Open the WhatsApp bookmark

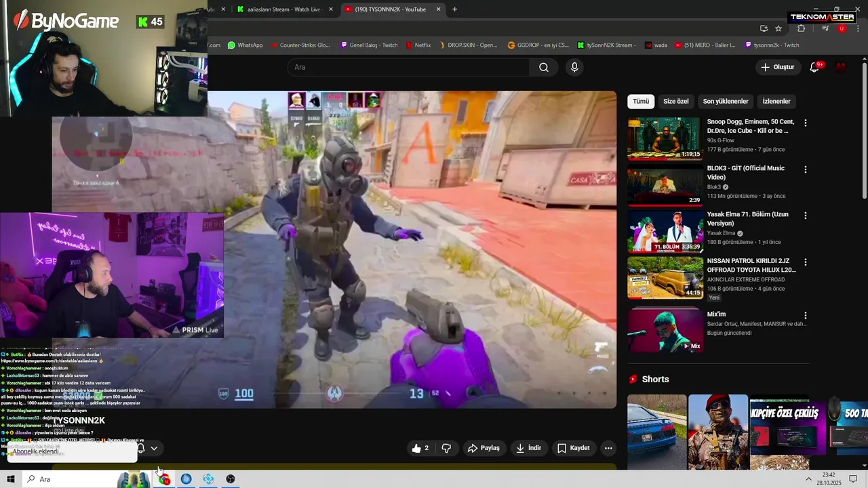(245, 45)
